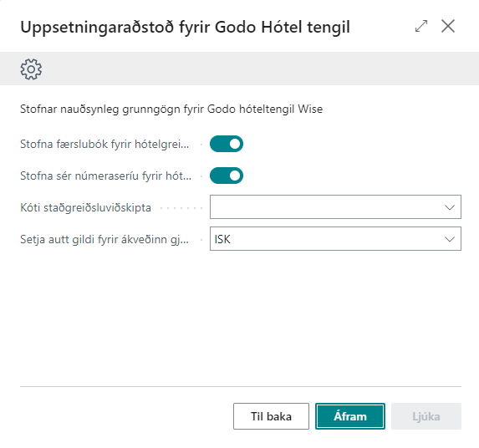Expand the setup dialog to full screen
Screen dimensions: 479x448
[421, 26]
